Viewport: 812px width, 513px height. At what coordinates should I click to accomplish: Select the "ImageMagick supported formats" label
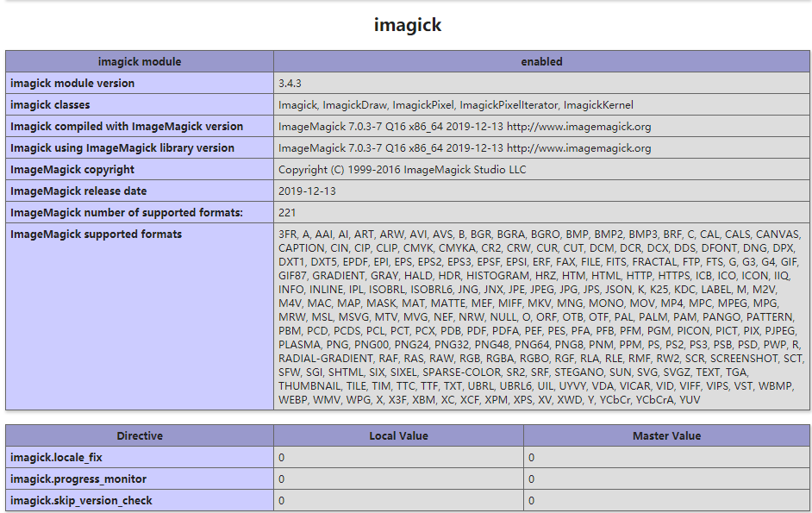pyautogui.click(x=97, y=235)
